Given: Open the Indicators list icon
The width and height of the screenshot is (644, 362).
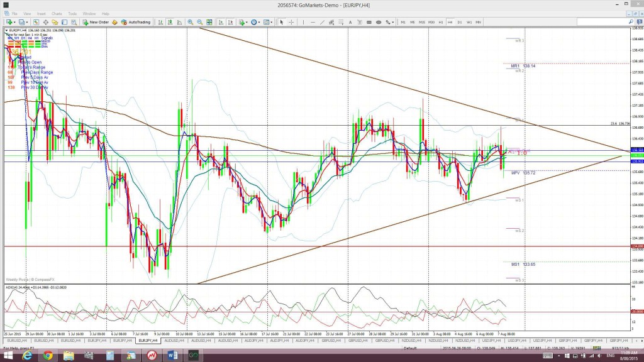Looking at the screenshot, I should [242, 22].
